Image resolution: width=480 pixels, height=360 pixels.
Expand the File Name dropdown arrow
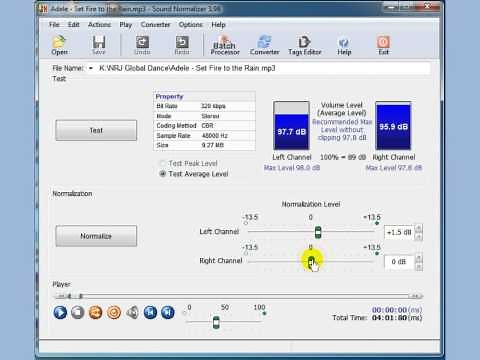pyautogui.click(x=91, y=68)
